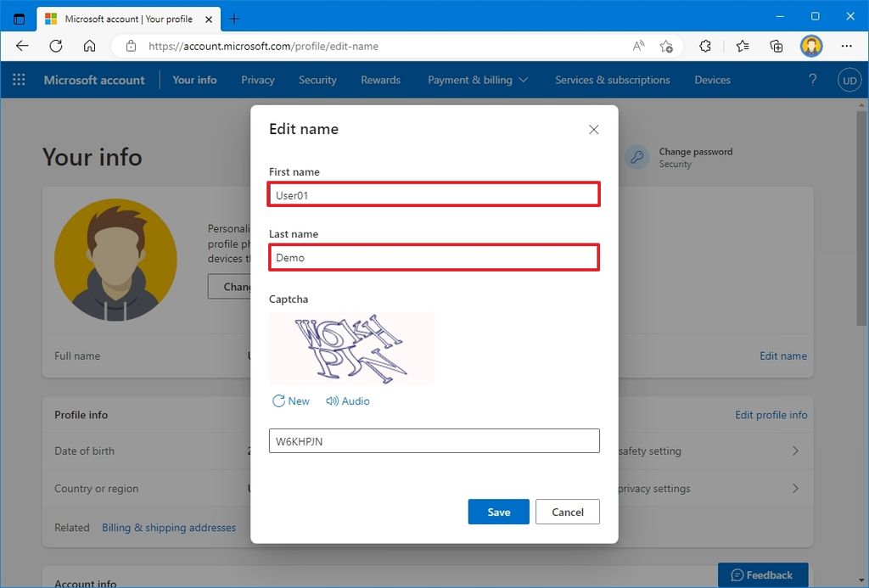The image size is (869, 588).
Task: Open the browser Favorites icon
Action: coord(742,47)
